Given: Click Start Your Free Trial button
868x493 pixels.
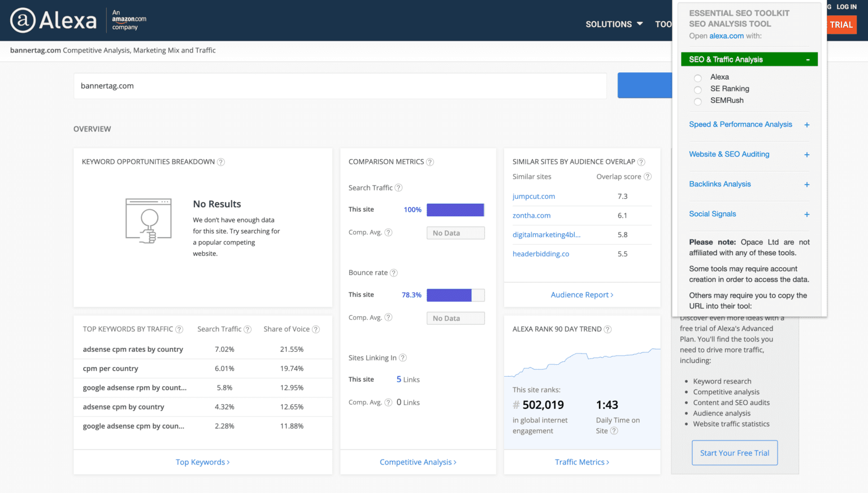Looking at the screenshot, I should coord(734,453).
